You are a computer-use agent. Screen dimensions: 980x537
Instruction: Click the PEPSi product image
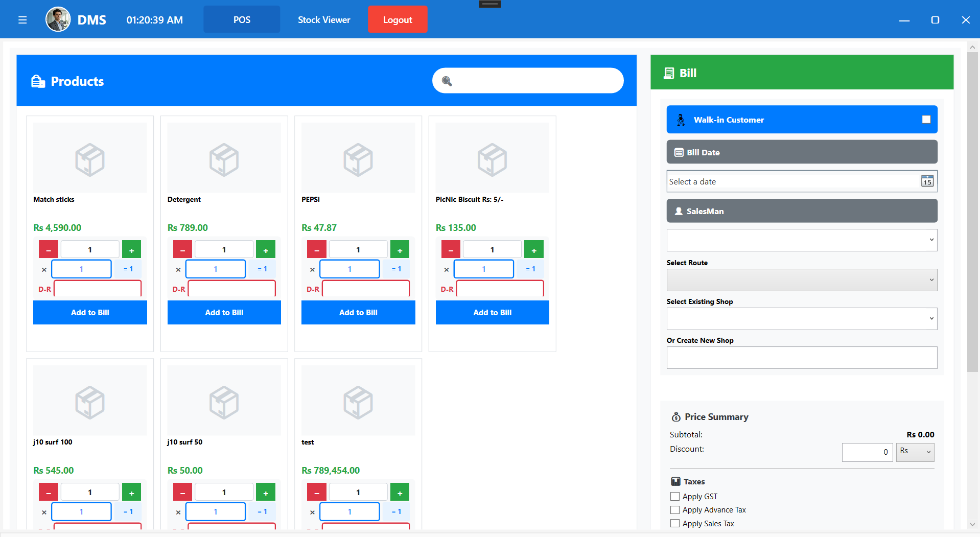[358, 158]
